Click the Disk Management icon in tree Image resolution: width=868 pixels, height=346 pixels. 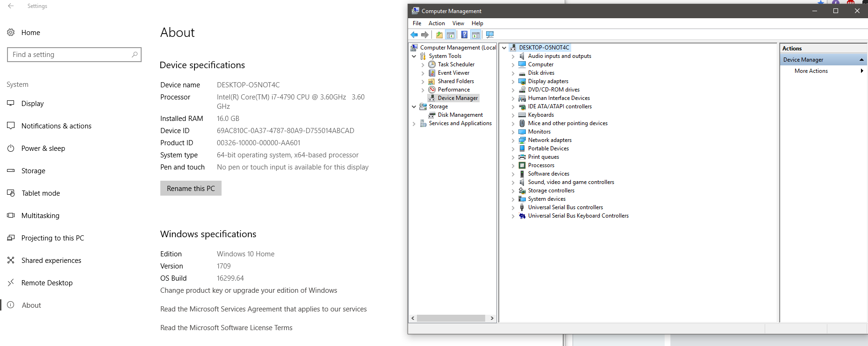(x=432, y=115)
